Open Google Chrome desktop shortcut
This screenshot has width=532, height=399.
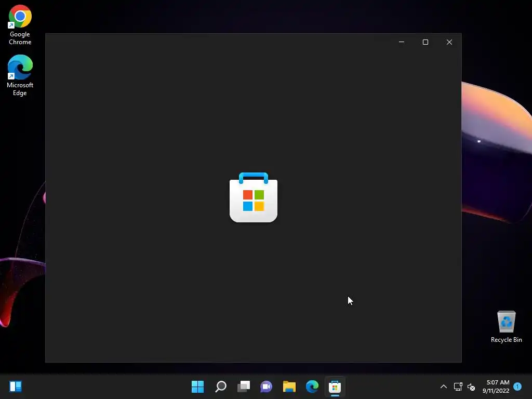20,25
